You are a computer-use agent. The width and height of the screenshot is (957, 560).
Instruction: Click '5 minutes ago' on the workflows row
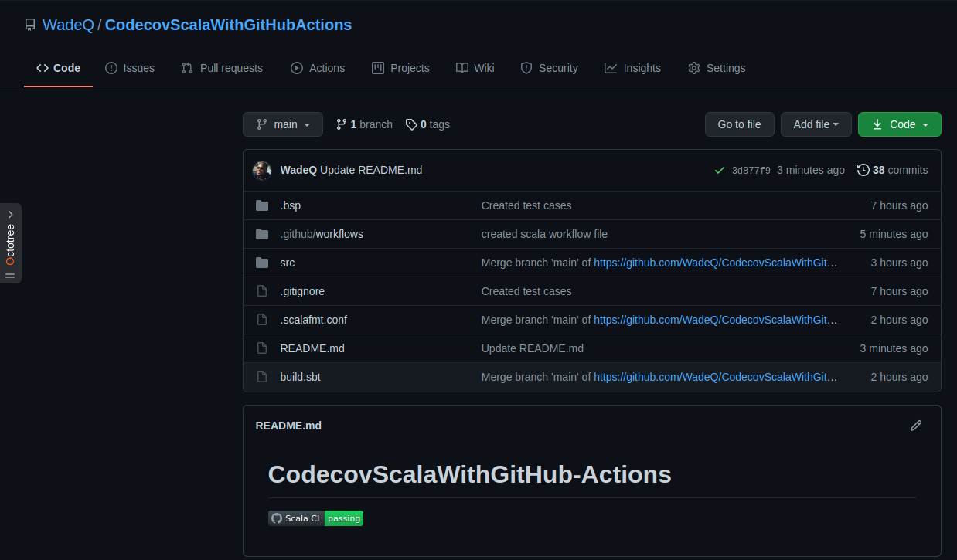894,234
